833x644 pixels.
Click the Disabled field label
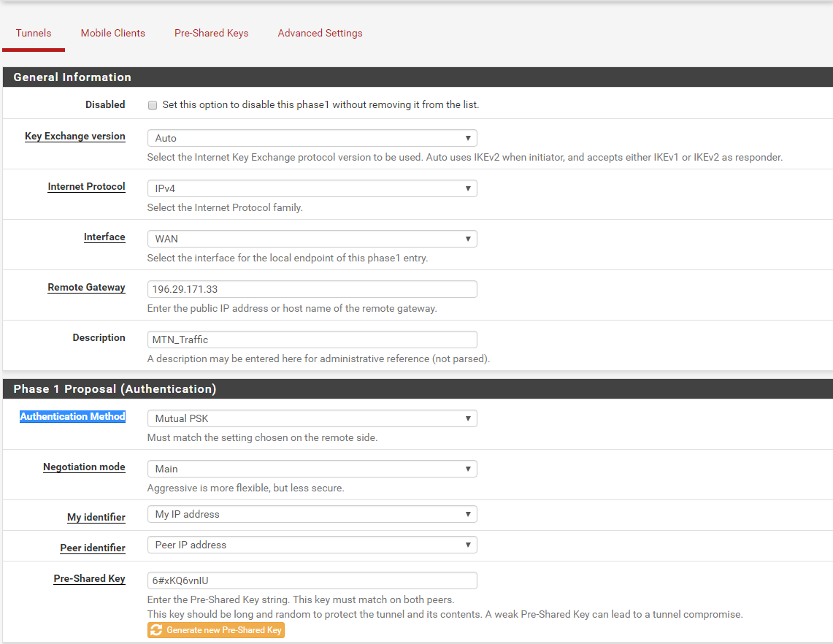[105, 104]
